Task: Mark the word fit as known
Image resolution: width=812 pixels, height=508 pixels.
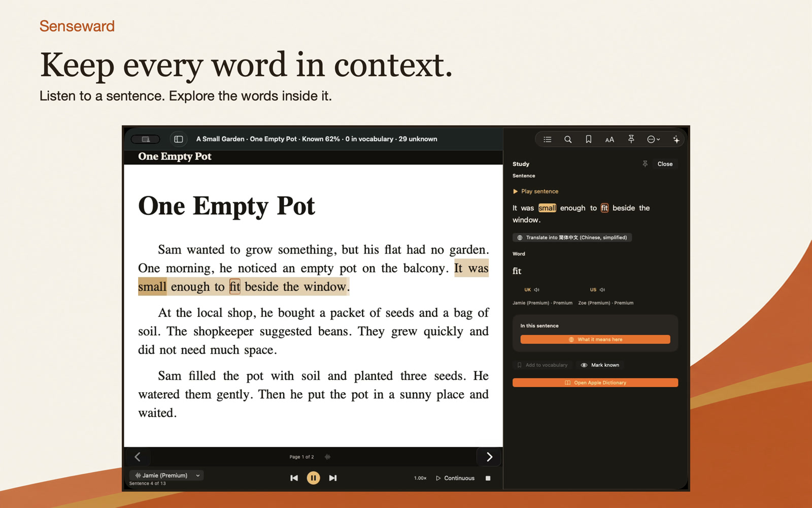Action: pos(600,365)
